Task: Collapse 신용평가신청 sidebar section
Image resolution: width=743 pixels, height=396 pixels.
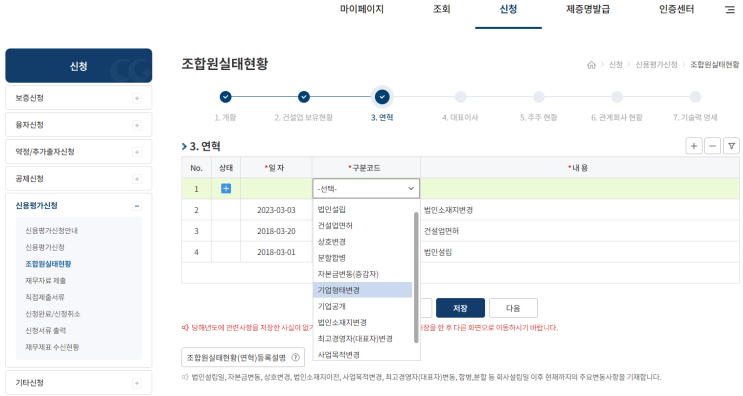Action: 136,206
